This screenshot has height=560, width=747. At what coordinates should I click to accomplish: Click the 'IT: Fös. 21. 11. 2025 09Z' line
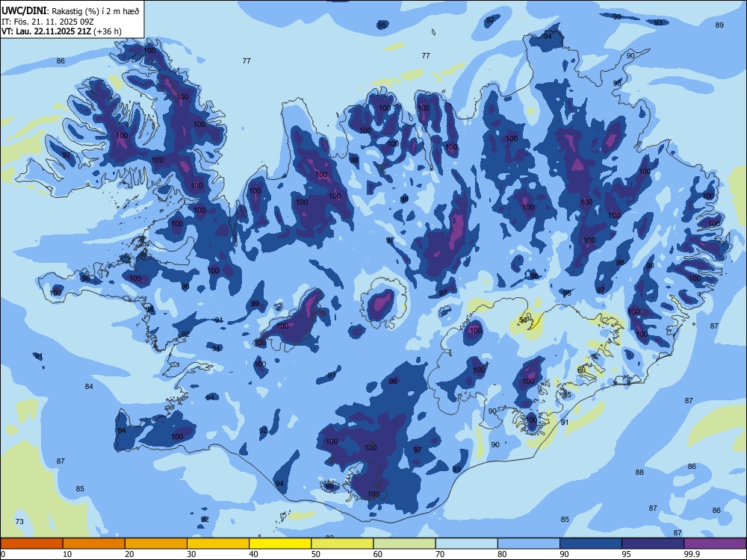tap(48, 22)
